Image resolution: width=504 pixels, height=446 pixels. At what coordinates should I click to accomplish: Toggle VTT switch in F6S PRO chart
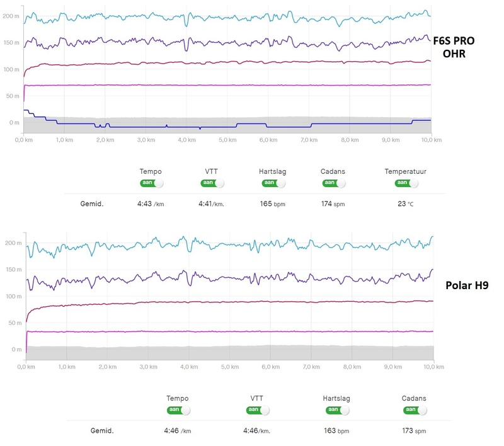212,183
